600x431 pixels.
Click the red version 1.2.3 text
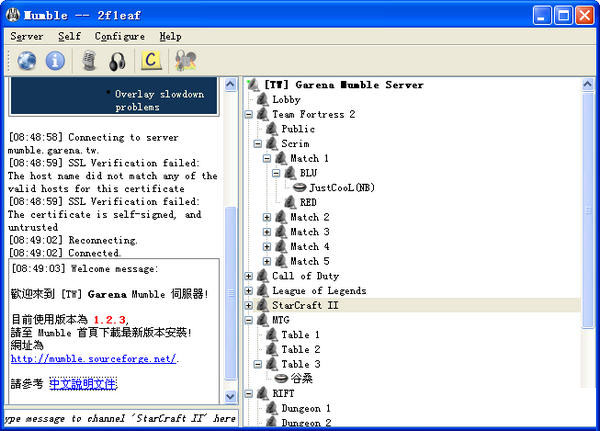109,319
